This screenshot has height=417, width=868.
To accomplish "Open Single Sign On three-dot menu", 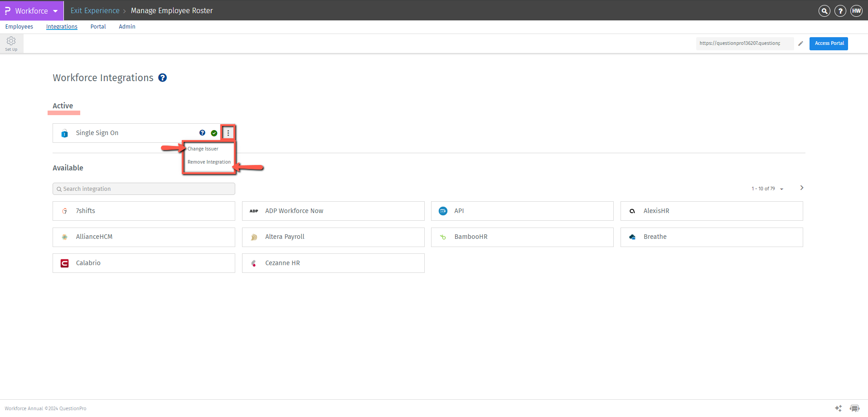I will (x=228, y=133).
